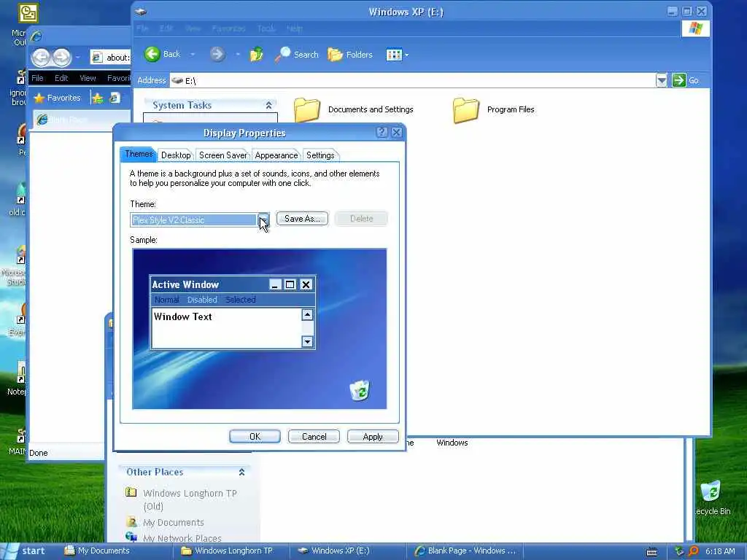Switch to the Themes tab

click(x=139, y=154)
